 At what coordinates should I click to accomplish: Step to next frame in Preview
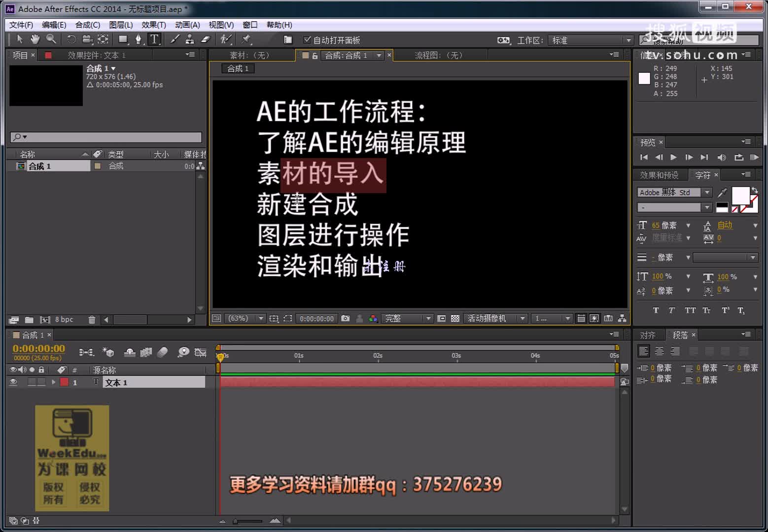tap(689, 158)
